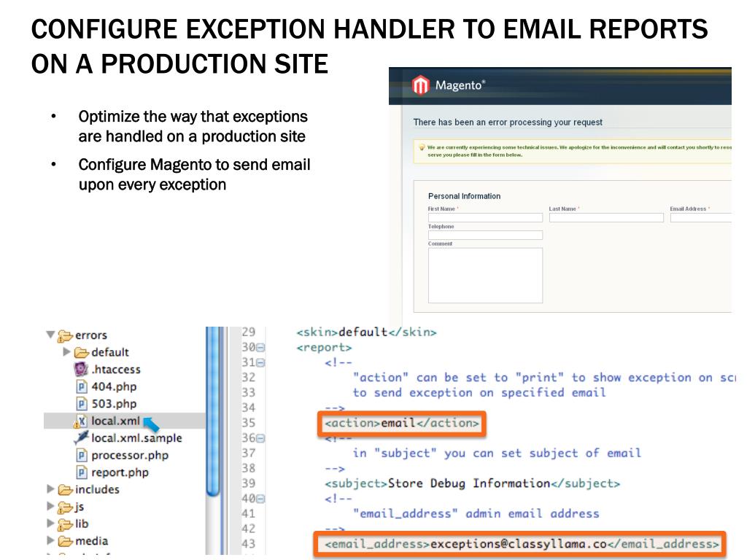The width and height of the screenshot is (747, 560).
Task: Select the errors folder icon
Action: [x=65, y=335]
